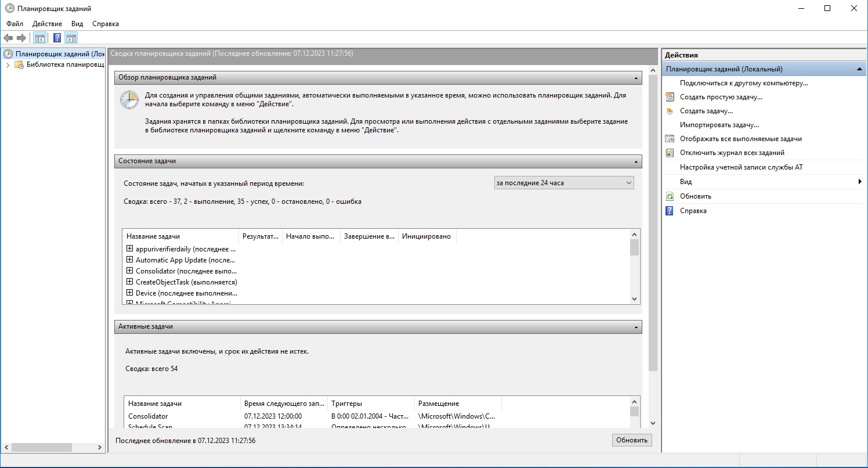Toggle the console tree pane icon
The height and width of the screenshot is (468, 868).
tap(39, 38)
